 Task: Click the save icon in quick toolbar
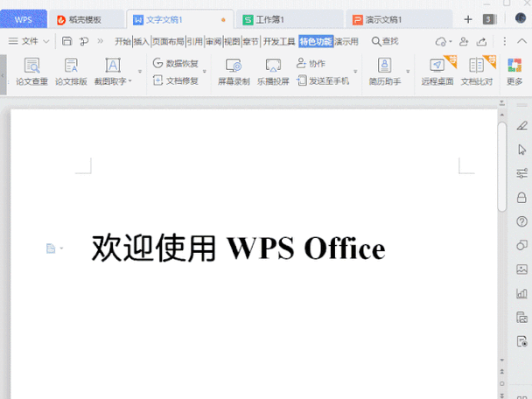66,41
